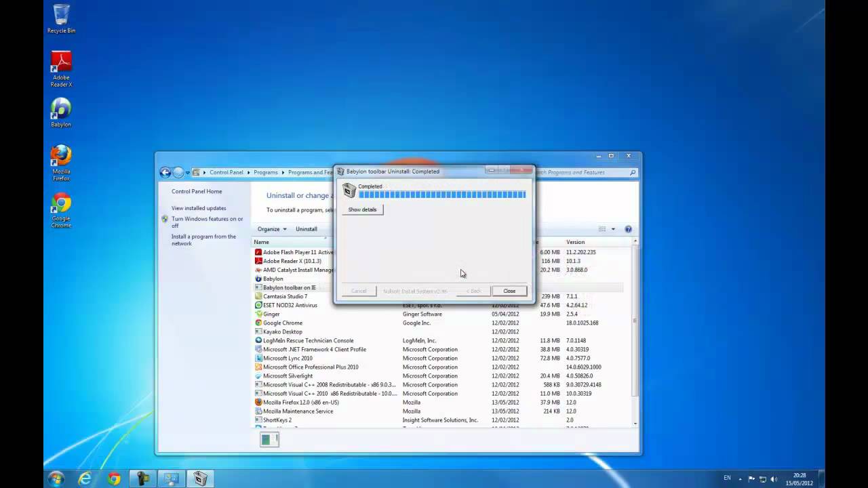Click the Help question mark icon
Viewport: 868px width, 488px height.
(628, 229)
